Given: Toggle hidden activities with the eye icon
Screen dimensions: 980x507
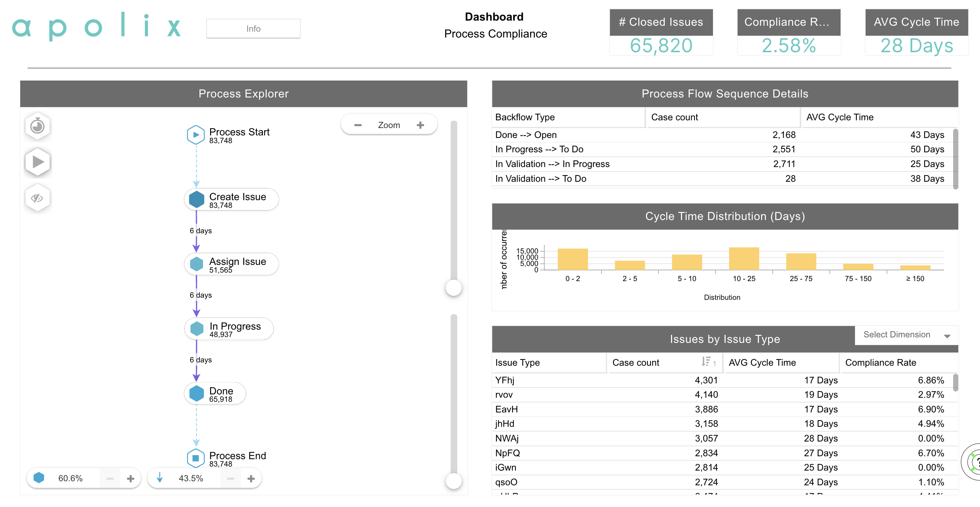Looking at the screenshot, I should pos(37,198).
